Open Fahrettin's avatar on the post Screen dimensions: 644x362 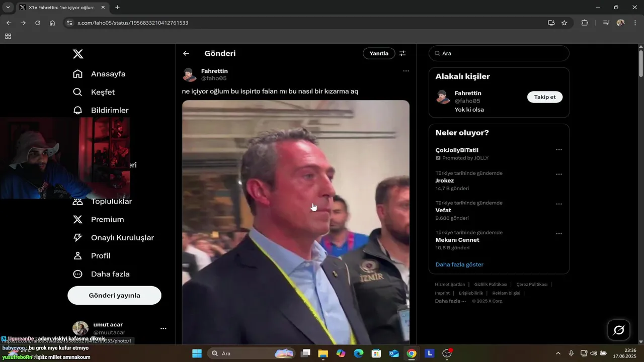[x=189, y=74]
